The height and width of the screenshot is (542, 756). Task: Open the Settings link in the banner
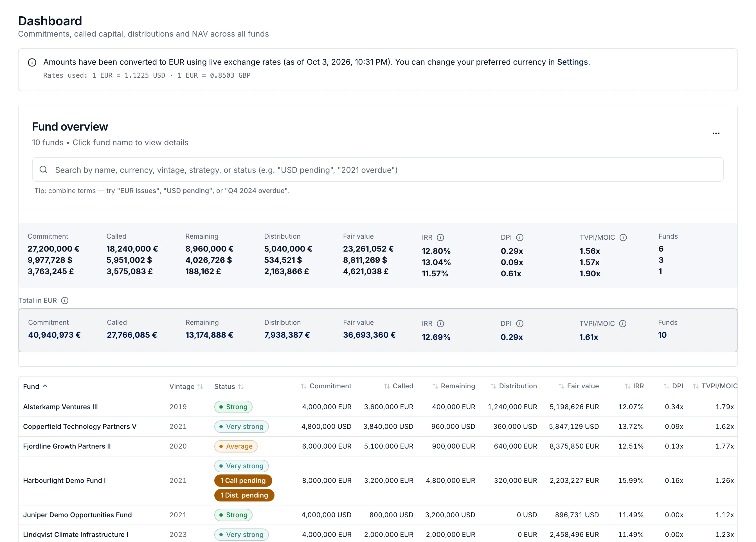572,62
